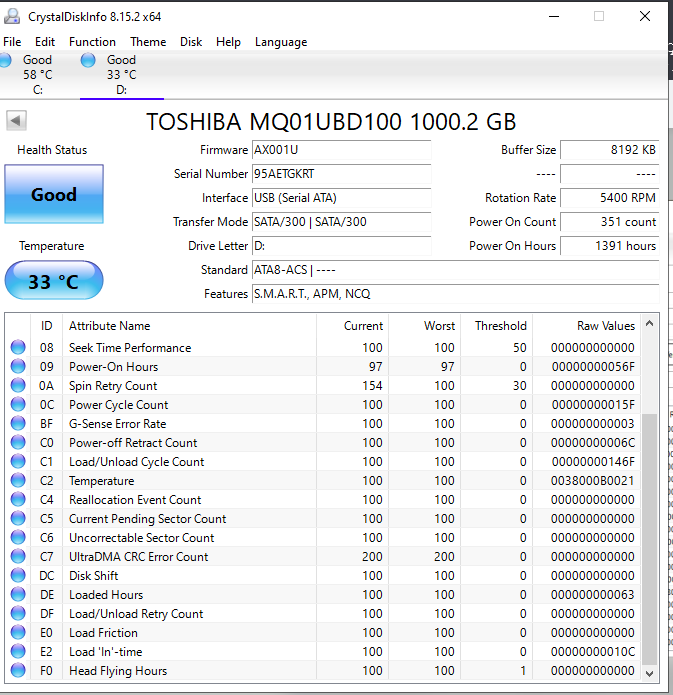
Task: Click status orb for Seek Time Performance
Action: point(18,348)
